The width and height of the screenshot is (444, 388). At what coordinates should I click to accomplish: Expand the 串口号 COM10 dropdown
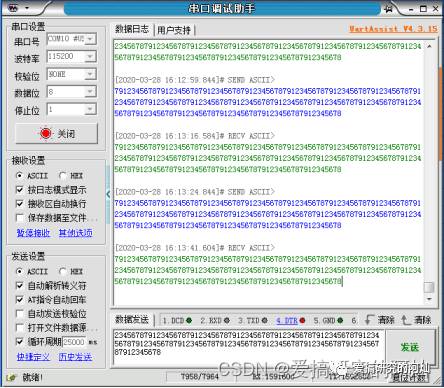90,39
